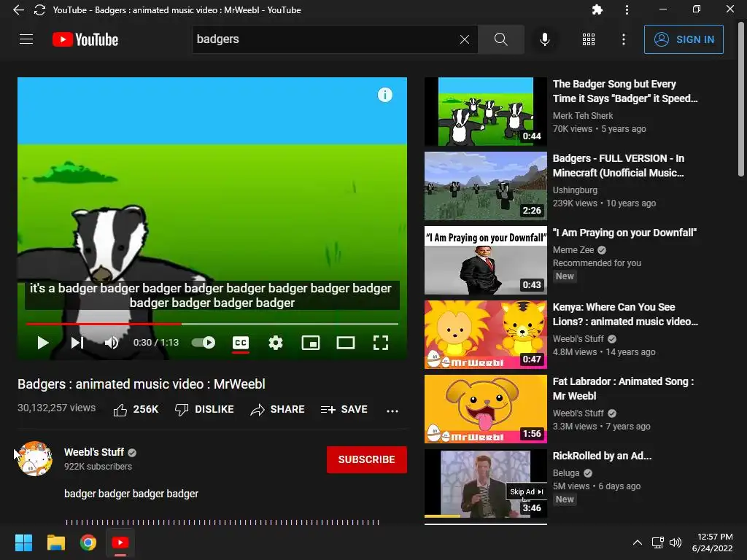
Task: Turn off closed captions
Action: (241, 343)
